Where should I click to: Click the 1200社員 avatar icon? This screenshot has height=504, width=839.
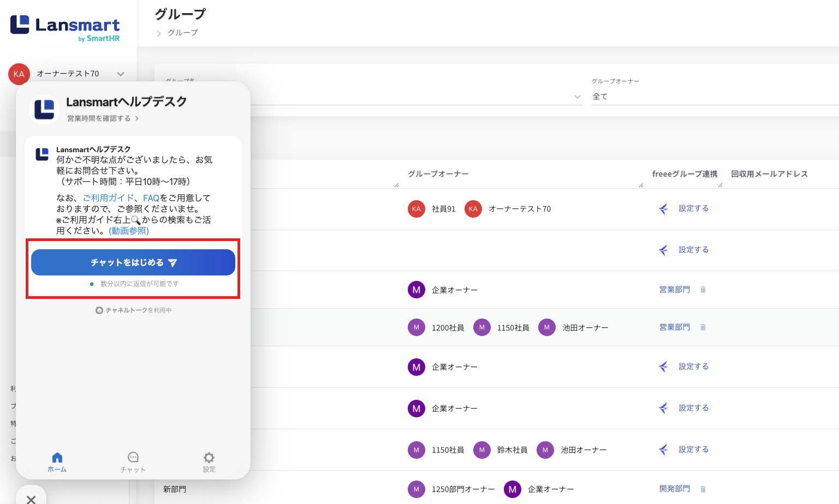pyautogui.click(x=416, y=328)
